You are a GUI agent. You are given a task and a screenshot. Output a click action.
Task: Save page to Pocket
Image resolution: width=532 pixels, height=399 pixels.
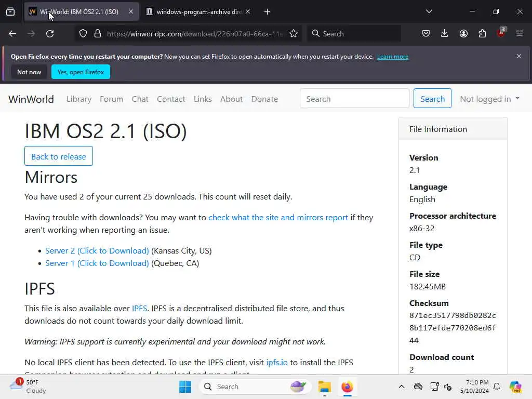point(426,34)
